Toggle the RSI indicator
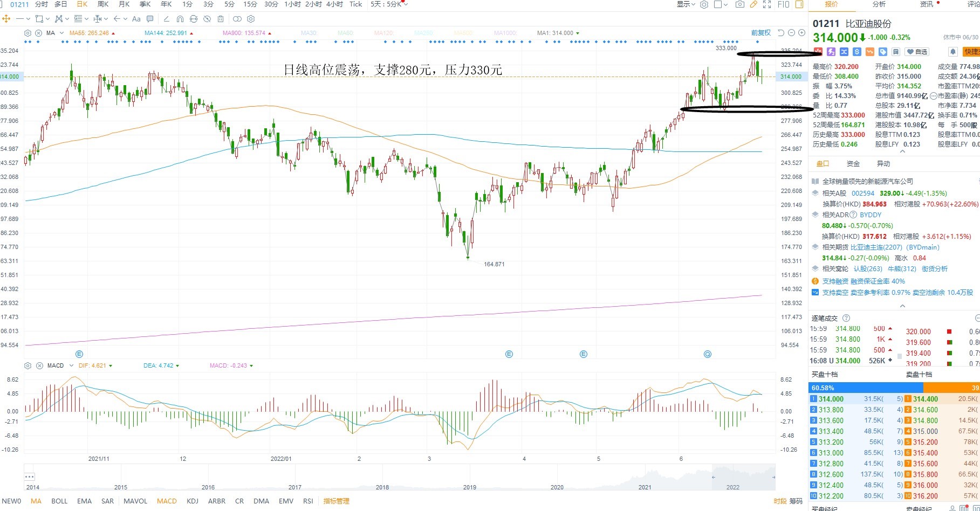This screenshot has width=980, height=511. pyautogui.click(x=308, y=501)
